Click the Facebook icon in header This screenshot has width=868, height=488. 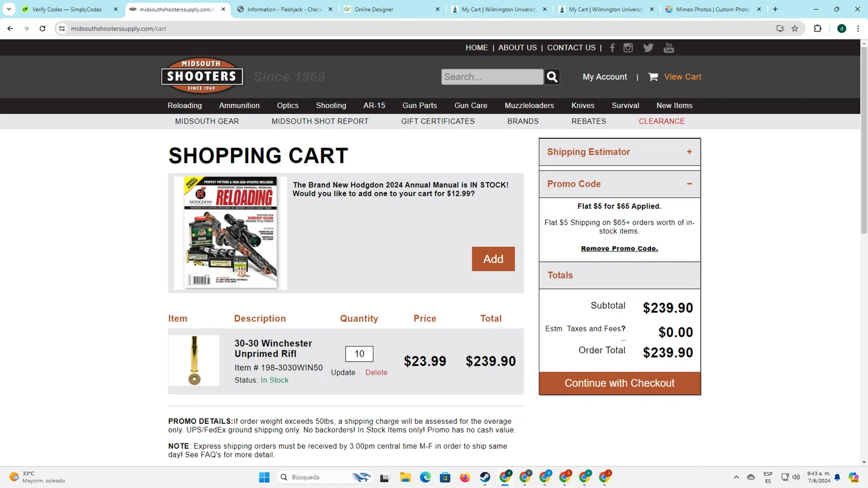click(612, 48)
